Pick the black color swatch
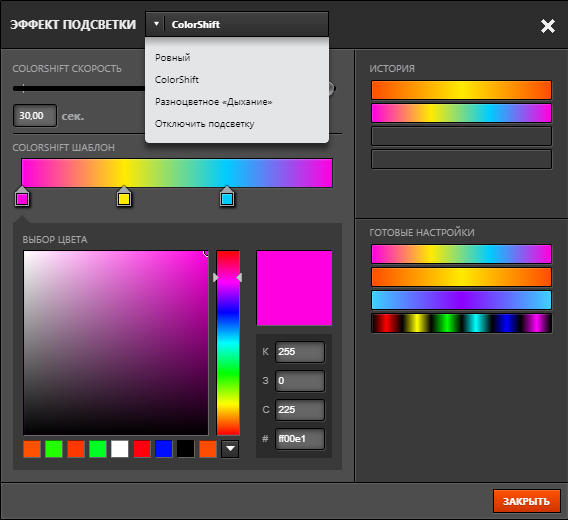The image size is (568, 520). pyautogui.click(x=186, y=449)
